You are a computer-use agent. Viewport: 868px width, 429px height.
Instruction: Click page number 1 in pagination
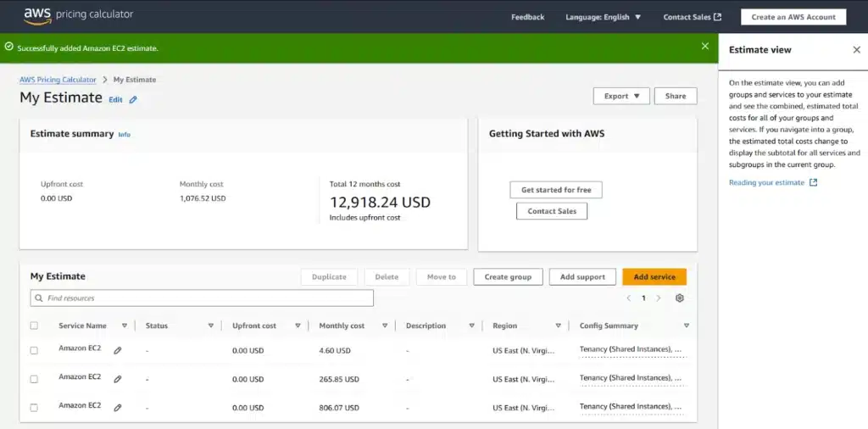[x=643, y=298]
